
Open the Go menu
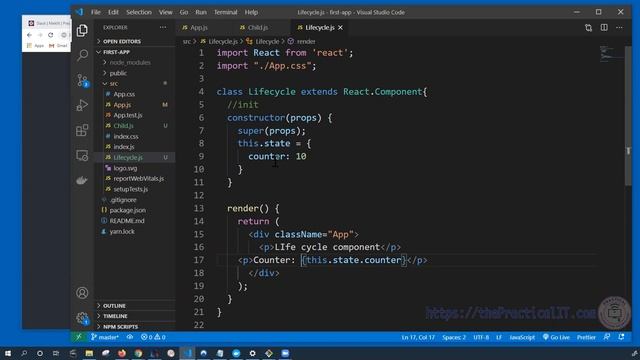tap(184, 12)
